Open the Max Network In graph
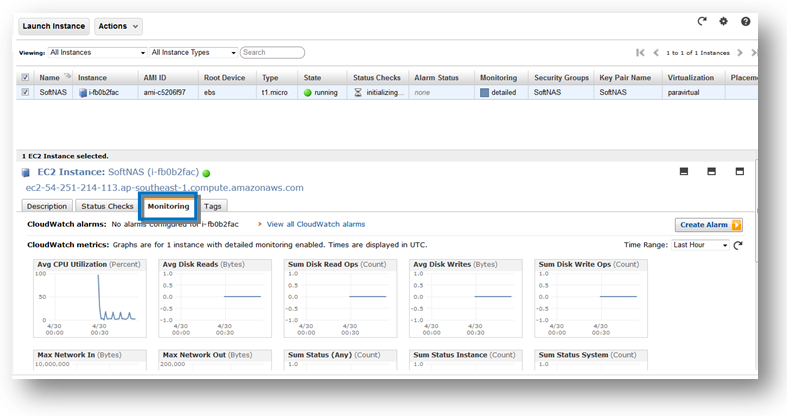The height and width of the screenshot is (416, 787). pos(90,360)
